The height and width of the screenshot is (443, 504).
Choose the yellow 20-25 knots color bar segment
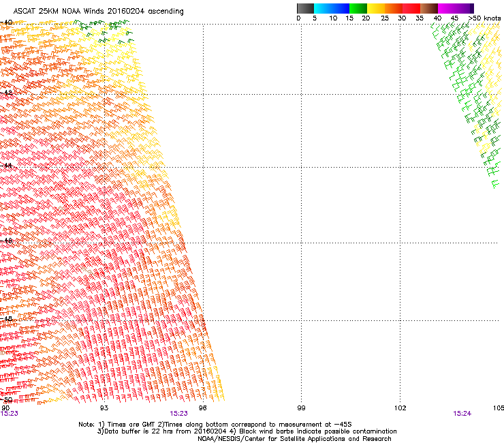point(376,8)
